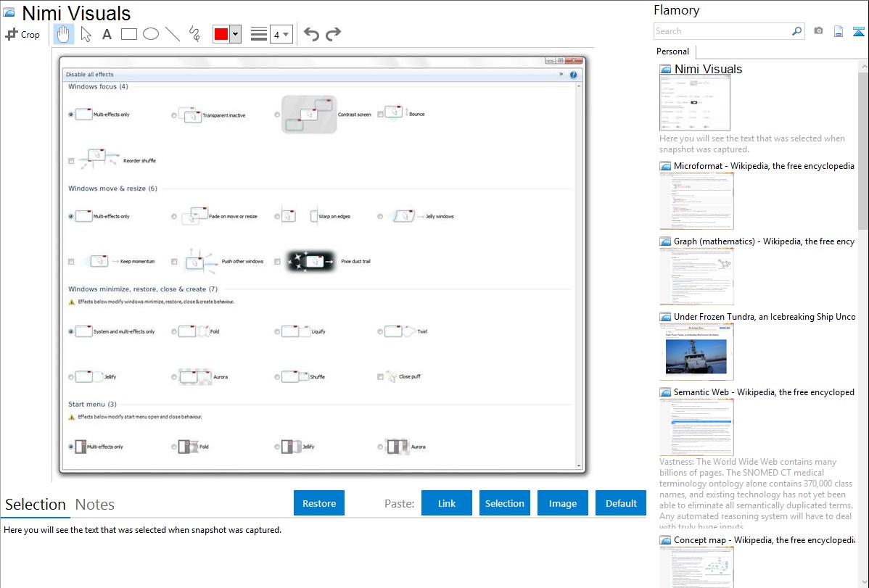Image resolution: width=869 pixels, height=588 pixels.
Task: Select the straight line tool
Action: click(x=173, y=34)
